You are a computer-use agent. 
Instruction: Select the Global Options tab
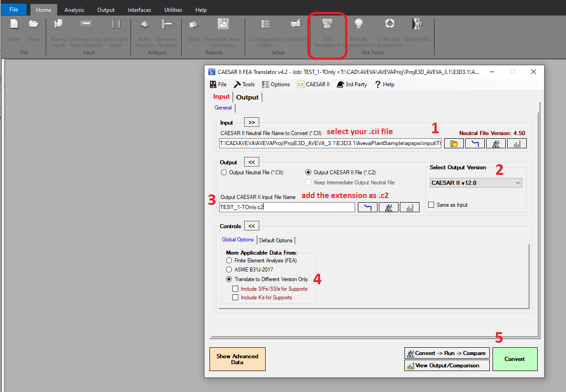[x=238, y=240]
